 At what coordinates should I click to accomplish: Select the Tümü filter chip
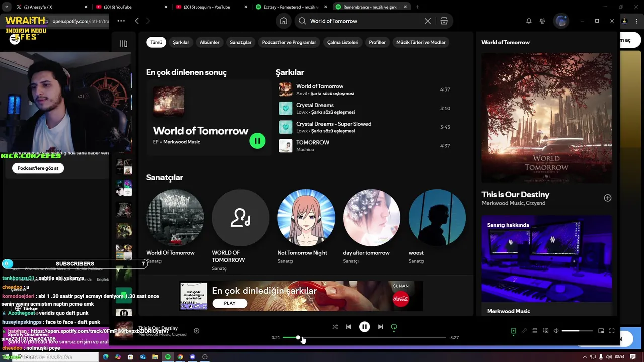[156, 42]
